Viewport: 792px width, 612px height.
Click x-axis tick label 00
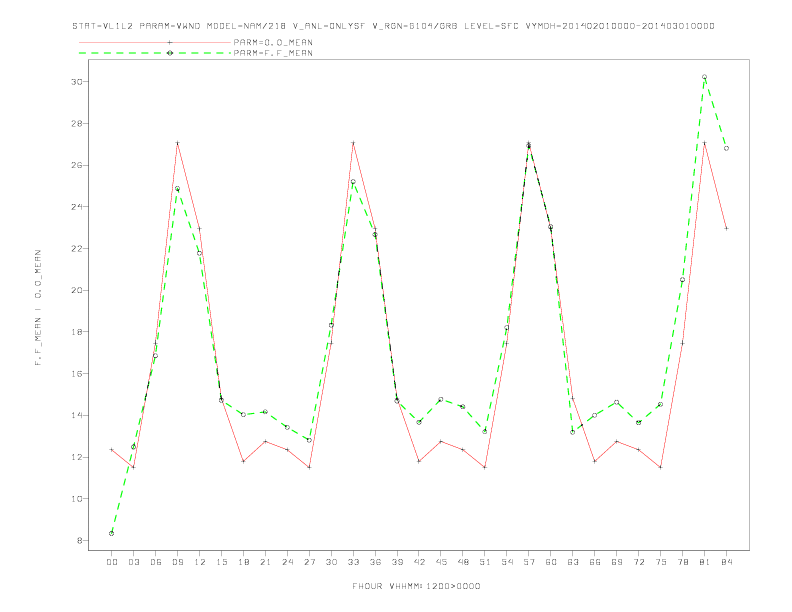pyautogui.click(x=112, y=562)
